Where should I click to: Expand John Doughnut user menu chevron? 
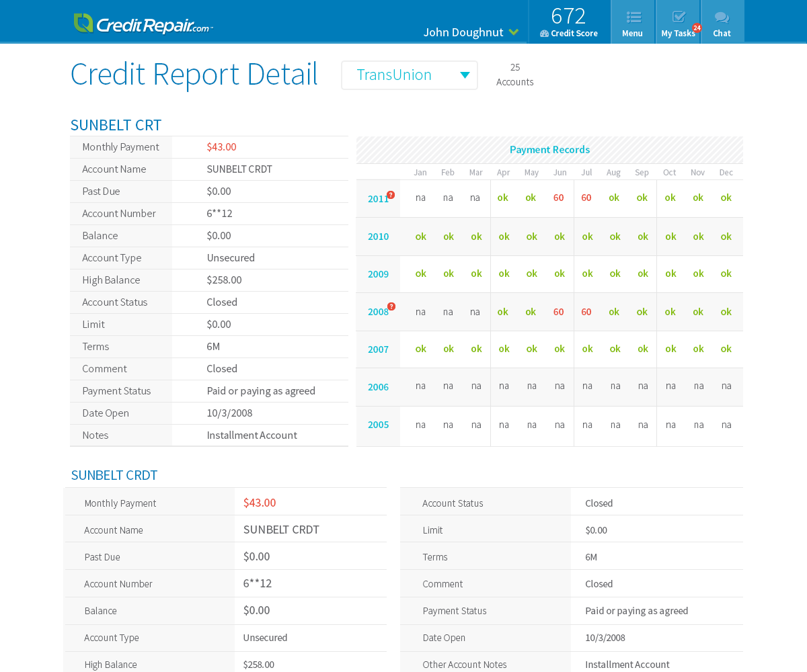pos(514,32)
